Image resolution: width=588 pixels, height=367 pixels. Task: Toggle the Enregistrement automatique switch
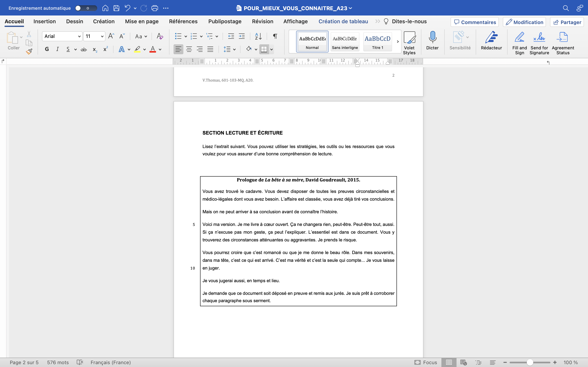pyautogui.click(x=86, y=8)
